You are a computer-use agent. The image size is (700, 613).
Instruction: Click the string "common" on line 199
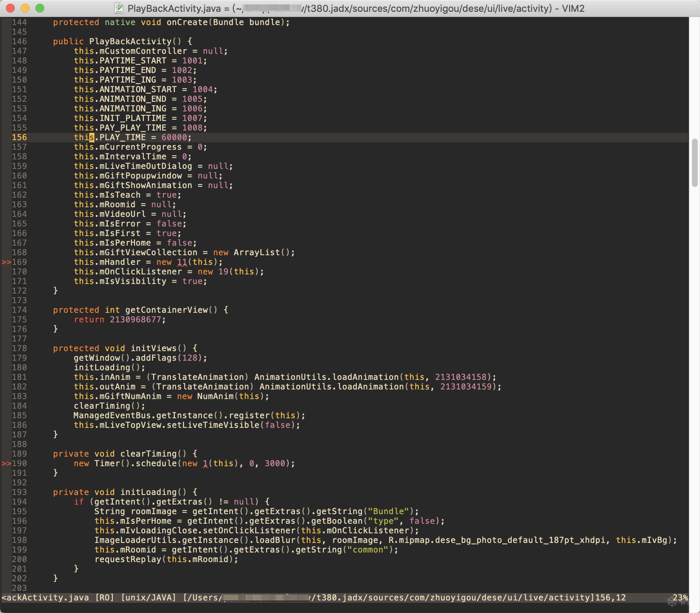tap(368, 550)
